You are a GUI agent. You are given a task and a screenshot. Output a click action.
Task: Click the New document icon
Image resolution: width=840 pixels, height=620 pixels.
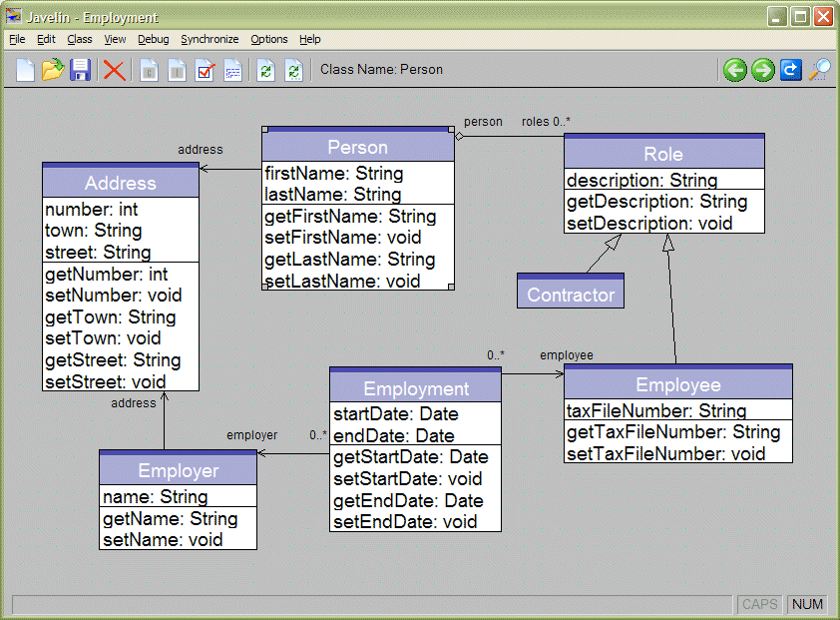coord(25,70)
